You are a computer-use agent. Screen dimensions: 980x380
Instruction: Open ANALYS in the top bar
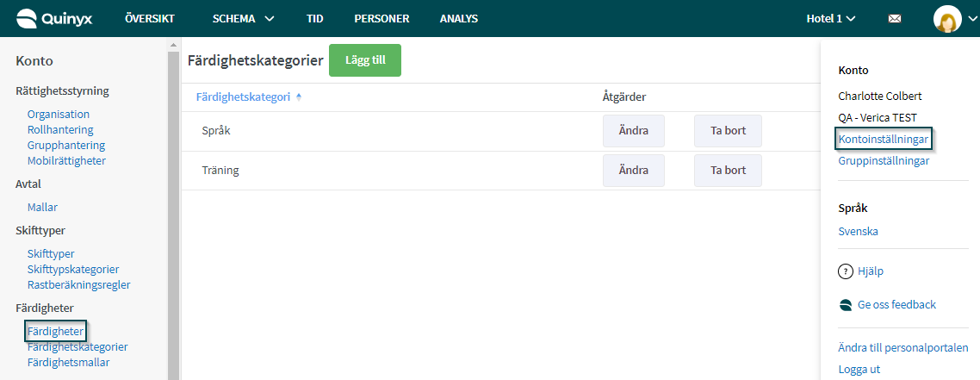point(459,19)
